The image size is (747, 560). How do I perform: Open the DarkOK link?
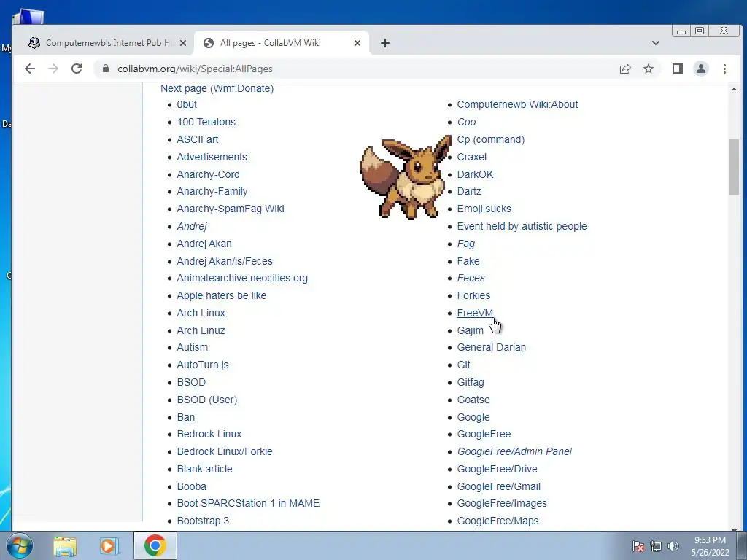point(475,174)
